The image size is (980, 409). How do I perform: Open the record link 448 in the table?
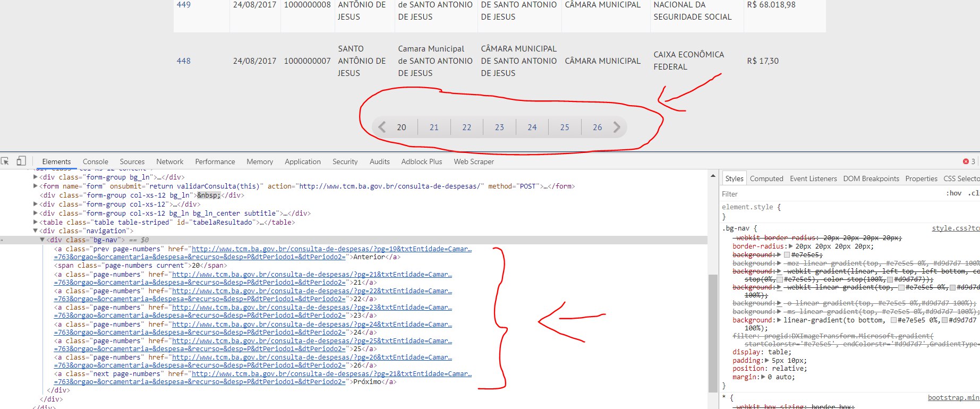click(x=184, y=61)
